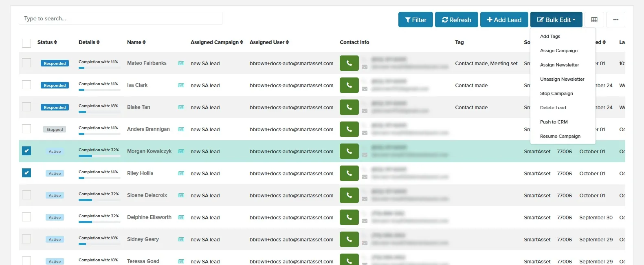This screenshot has width=644, height=265.
Task: Call Sloane Delacroix with green phone button
Action: click(349, 195)
